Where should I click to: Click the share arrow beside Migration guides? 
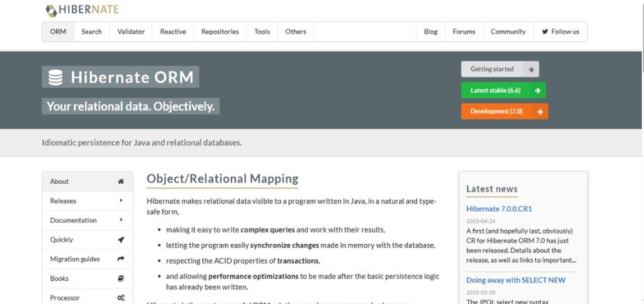click(x=121, y=259)
